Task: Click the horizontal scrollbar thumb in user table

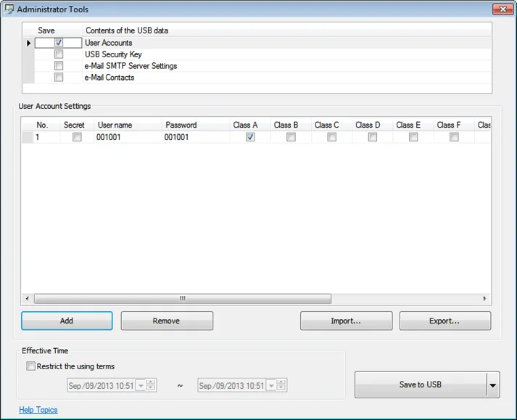Action: [x=183, y=299]
